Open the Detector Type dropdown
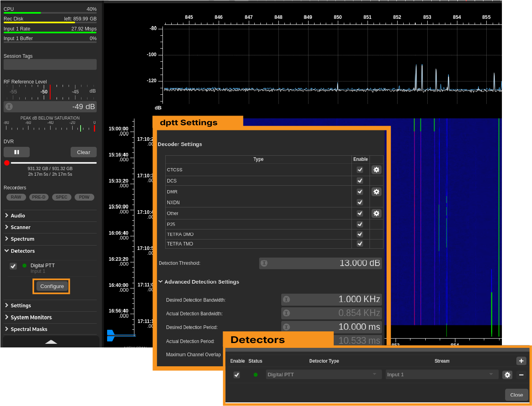The width and height of the screenshot is (532, 406). (x=323, y=375)
